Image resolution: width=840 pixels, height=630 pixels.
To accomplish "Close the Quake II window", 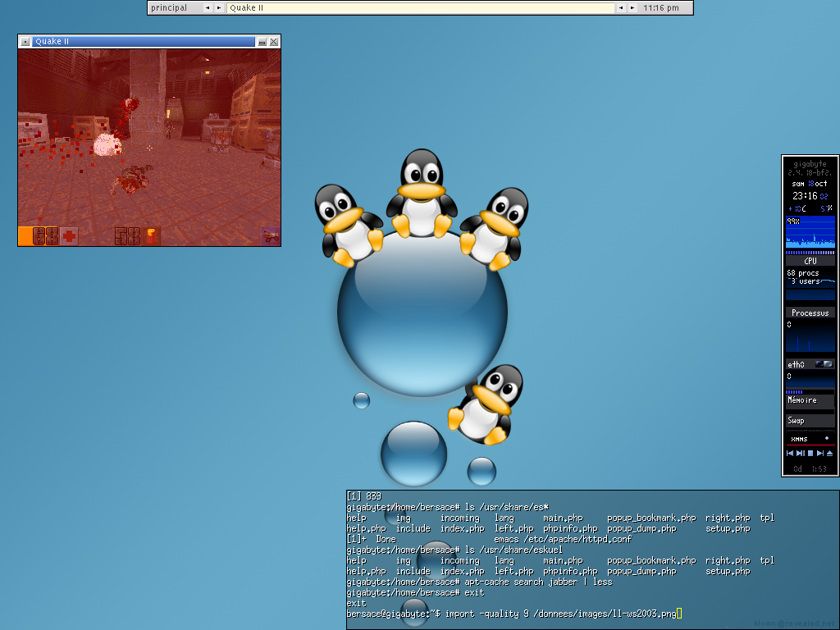I will [x=274, y=41].
